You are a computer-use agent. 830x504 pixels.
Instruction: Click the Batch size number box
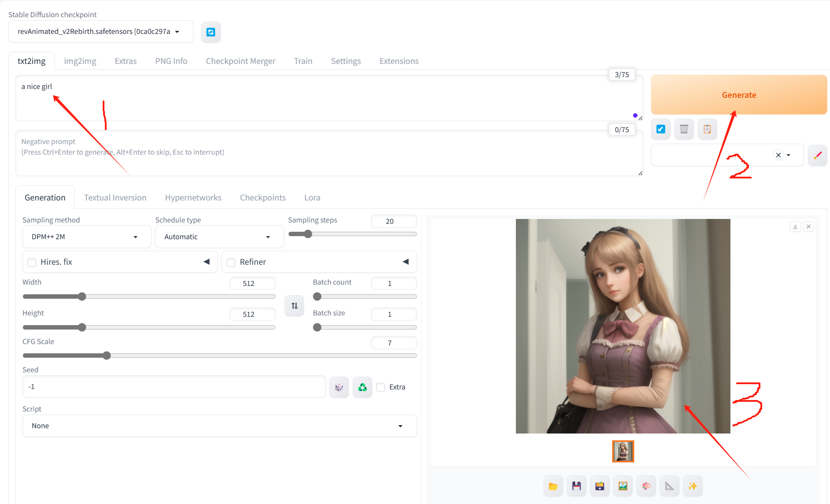pos(394,314)
